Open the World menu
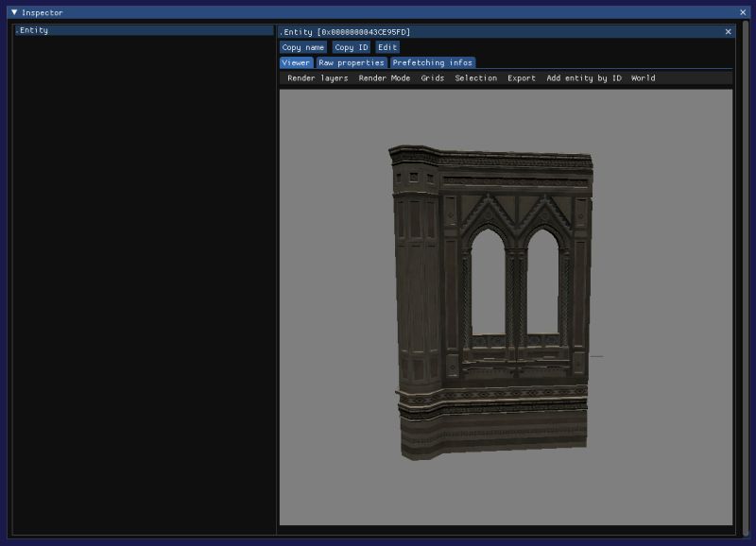Viewport: 756px width, 546px height. (x=642, y=78)
